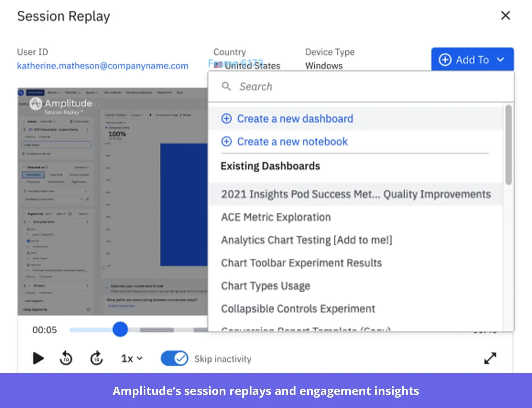Screen dimensions: 532x408
Task: Click the plus icon on Add To
Action: click(x=445, y=60)
